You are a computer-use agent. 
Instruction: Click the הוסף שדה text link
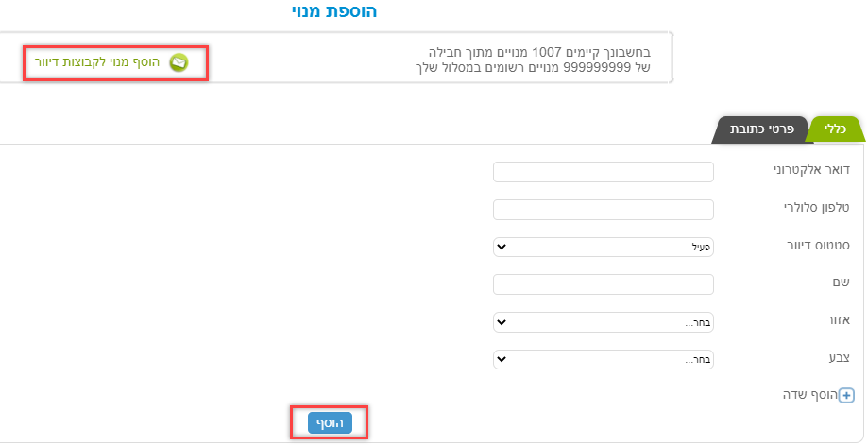tap(810, 395)
